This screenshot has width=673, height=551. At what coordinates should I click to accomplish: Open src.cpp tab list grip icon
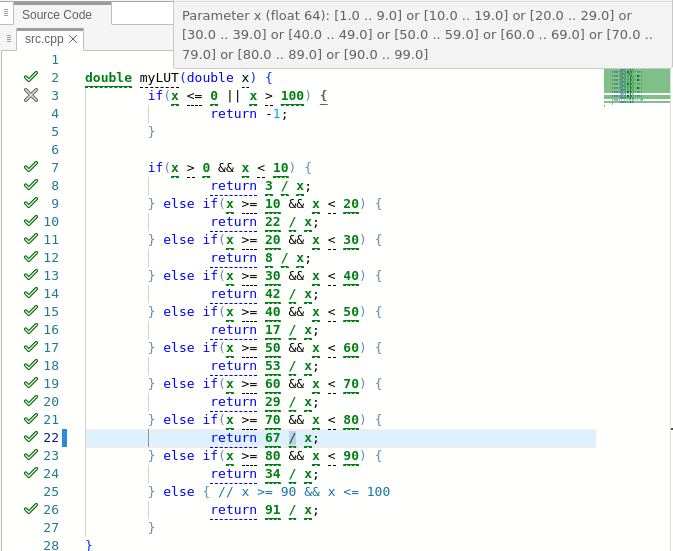pos(9,39)
